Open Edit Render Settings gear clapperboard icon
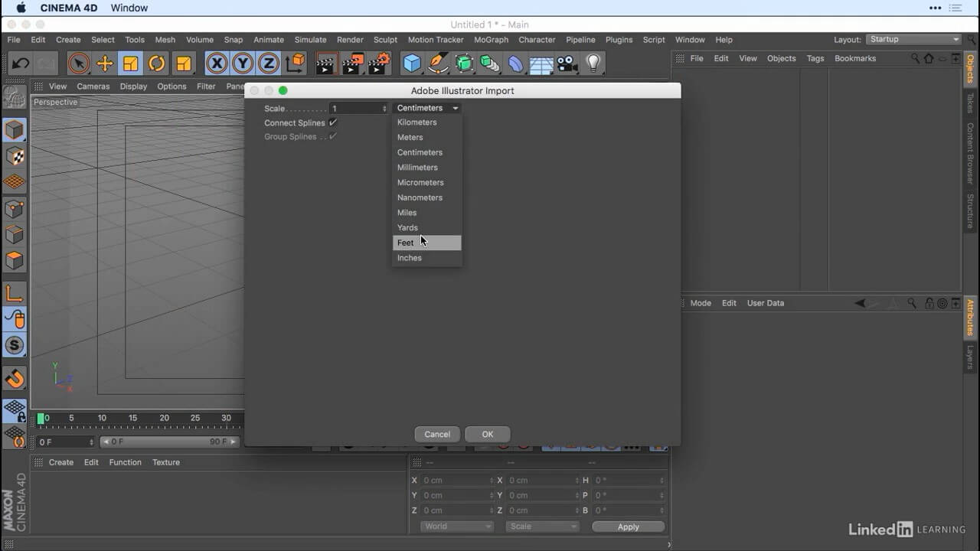Image resolution: width=980 pixels, height=551 pixels. pyautogui.click(x=379, y=64)
